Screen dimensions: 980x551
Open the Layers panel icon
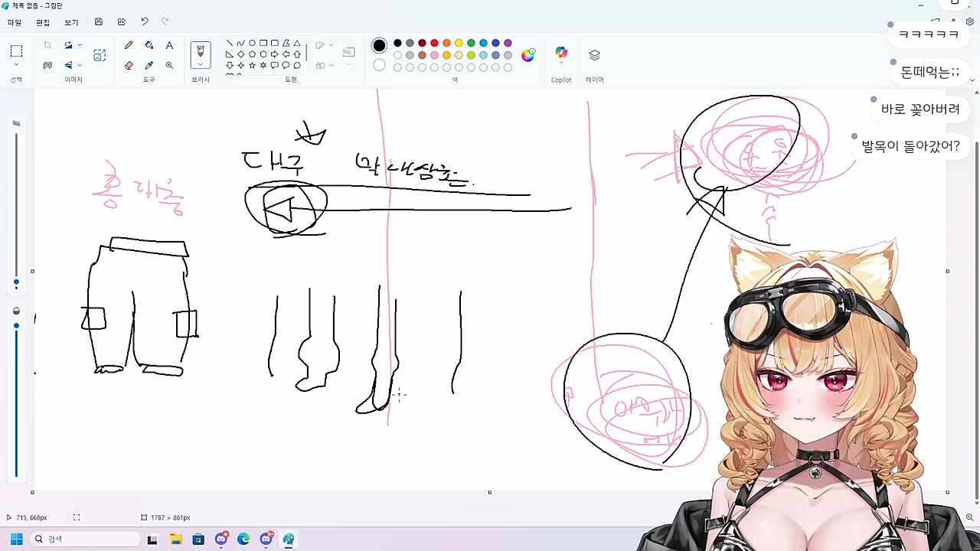coord(594,55)
